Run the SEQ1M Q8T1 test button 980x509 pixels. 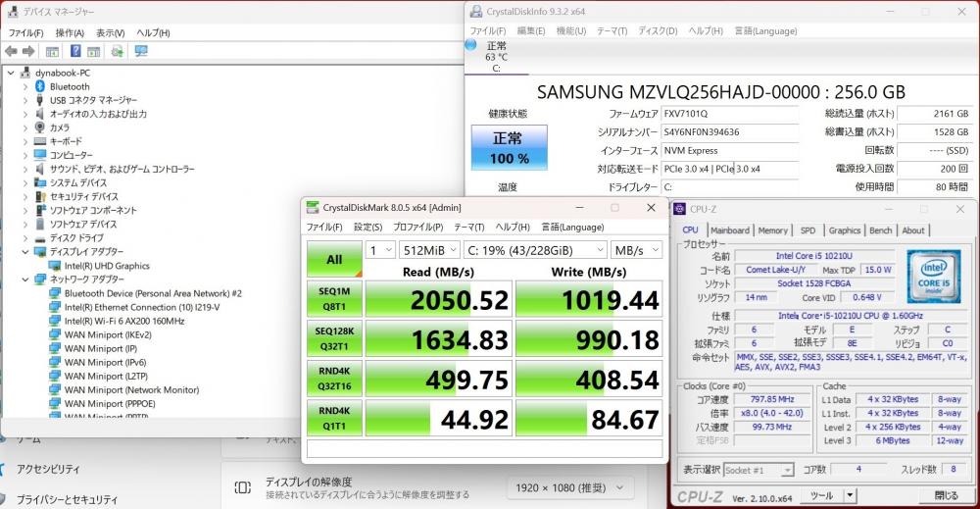point(334,299)
